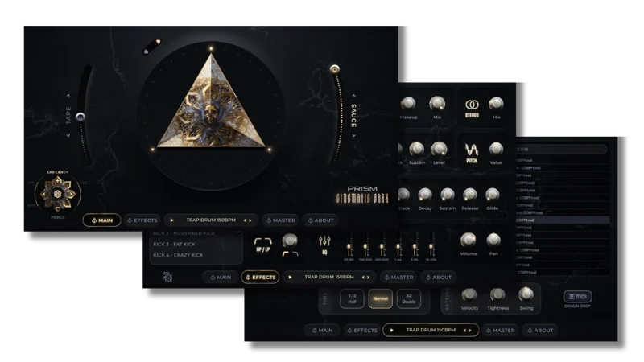Click the bottom petal of Ear Candy above PERCS

58,207
